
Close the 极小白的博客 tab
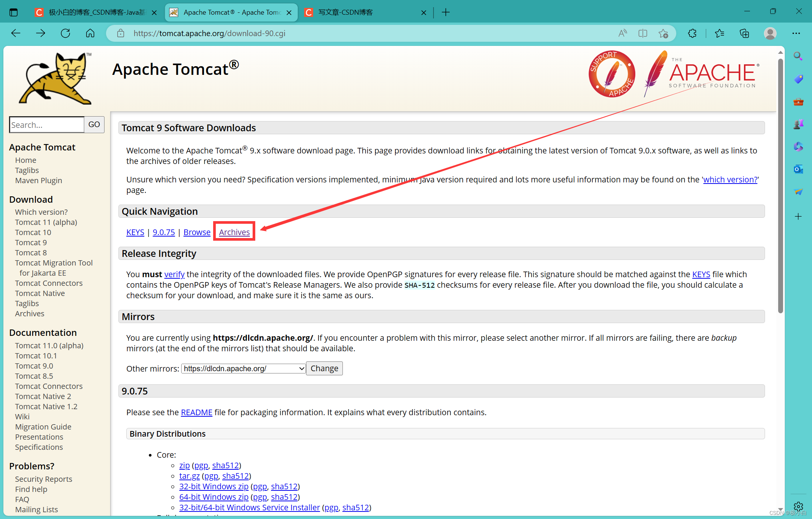[x=154, y=12]
